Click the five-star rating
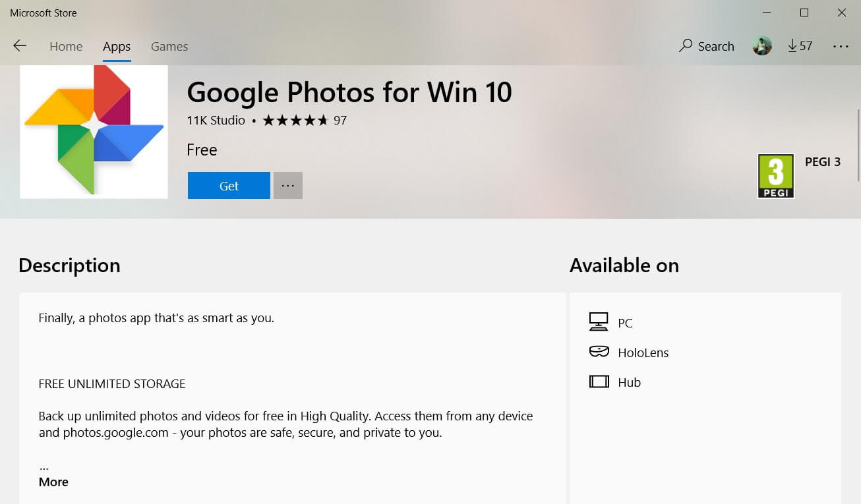Image resolution: width=861 pixels, height=504 pixels. coord(295,121)
